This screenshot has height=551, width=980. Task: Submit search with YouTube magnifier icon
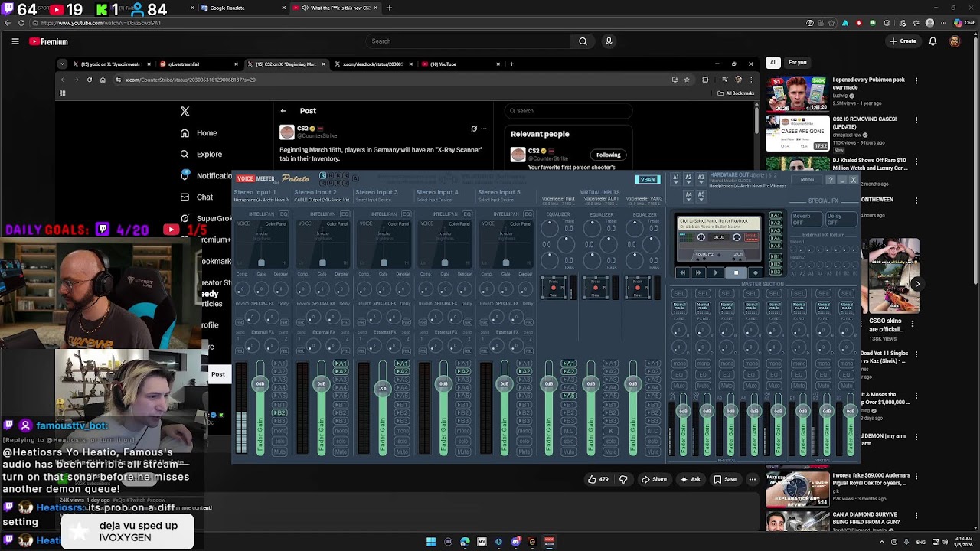pos(583,41)
